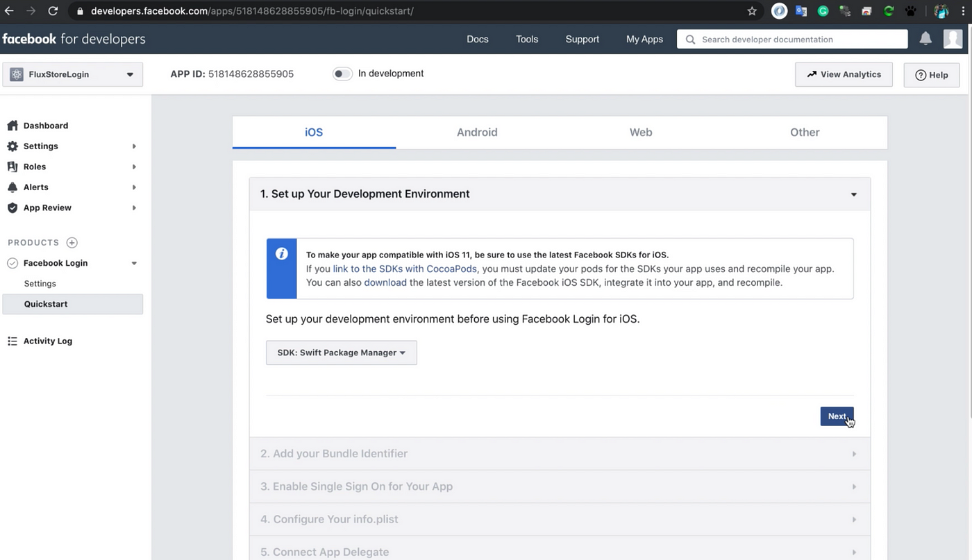The width and height of the screenshot is (972, 560).
Task: Switch to the Web tab
Action: pos(641,133)
